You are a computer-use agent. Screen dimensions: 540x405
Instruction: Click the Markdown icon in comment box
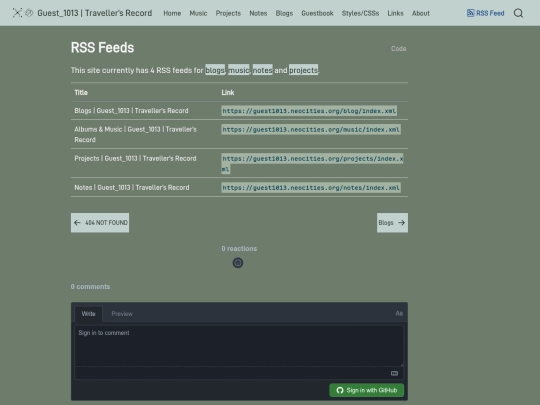[x=394, y=373]
